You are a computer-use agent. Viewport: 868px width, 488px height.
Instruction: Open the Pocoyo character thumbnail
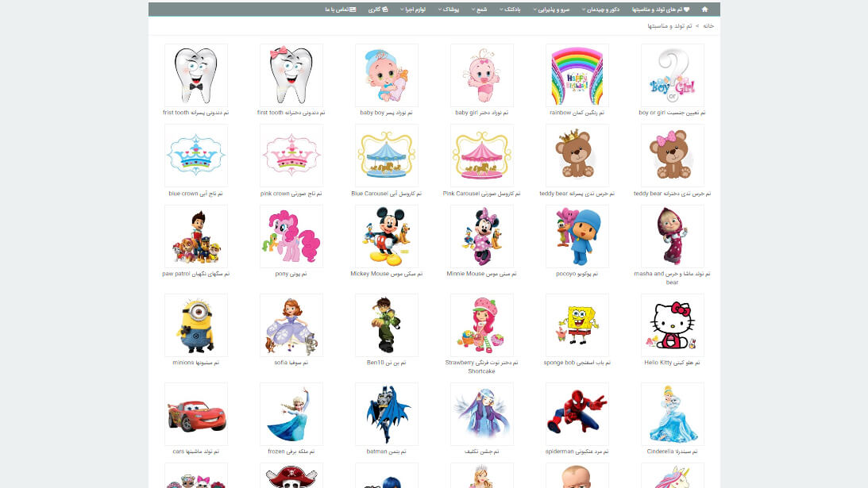(577, 236)
